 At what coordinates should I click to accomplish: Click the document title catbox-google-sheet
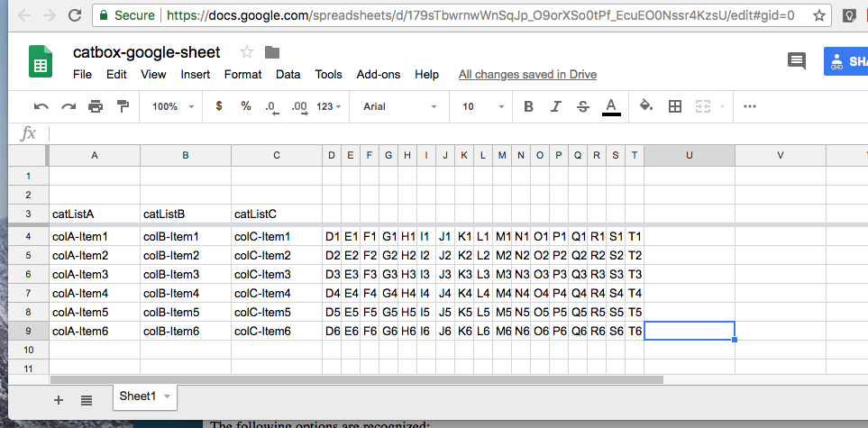pos(147,52)
